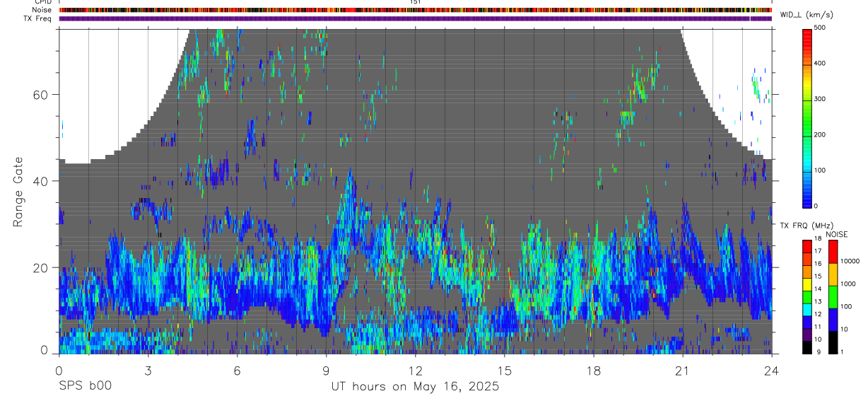Click the Range Gate y-axis title
The height and width of the screenshot is (401, 868).
click(x=18, y=192)
